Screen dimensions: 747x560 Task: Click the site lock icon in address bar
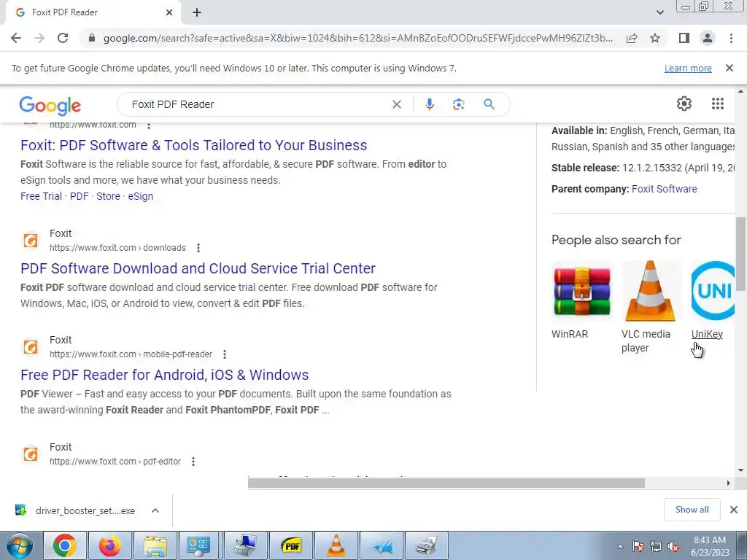92,38
